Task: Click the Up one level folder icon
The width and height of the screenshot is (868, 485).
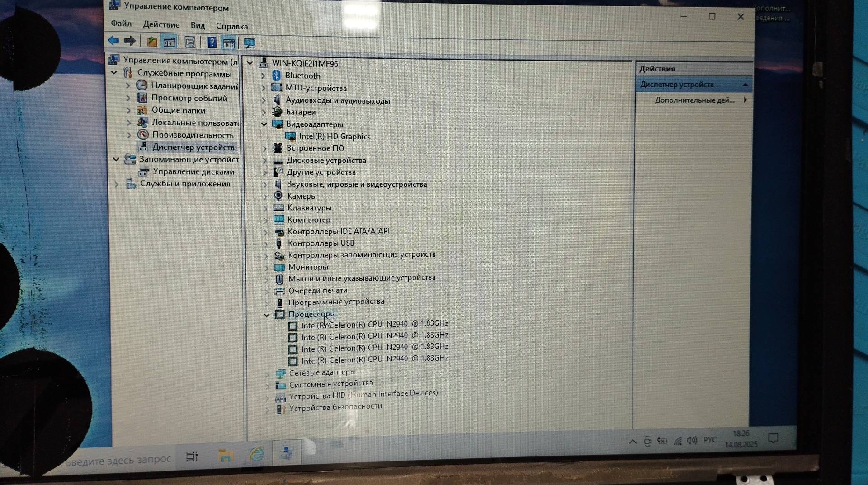Action: [x=152, y=42]
